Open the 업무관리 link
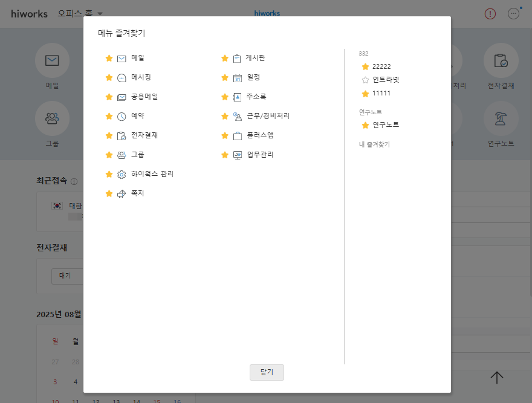This screenshot has width=532, height=403. tap(261, 155)
